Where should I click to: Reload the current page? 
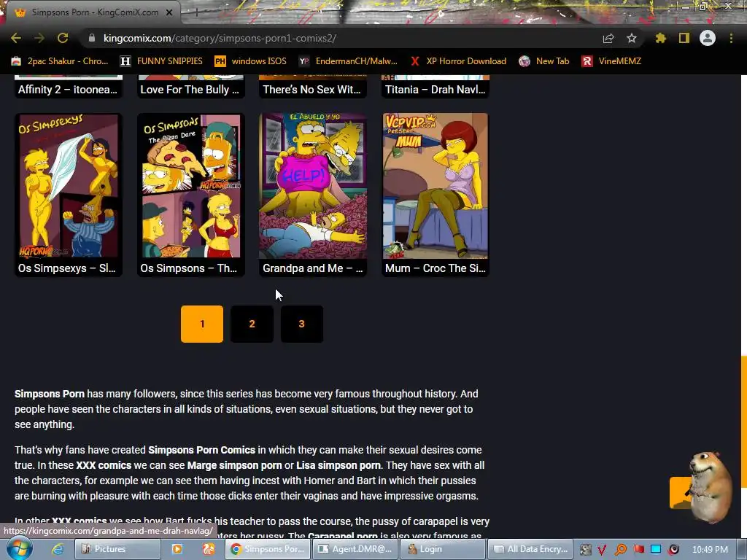coord(63,38)
